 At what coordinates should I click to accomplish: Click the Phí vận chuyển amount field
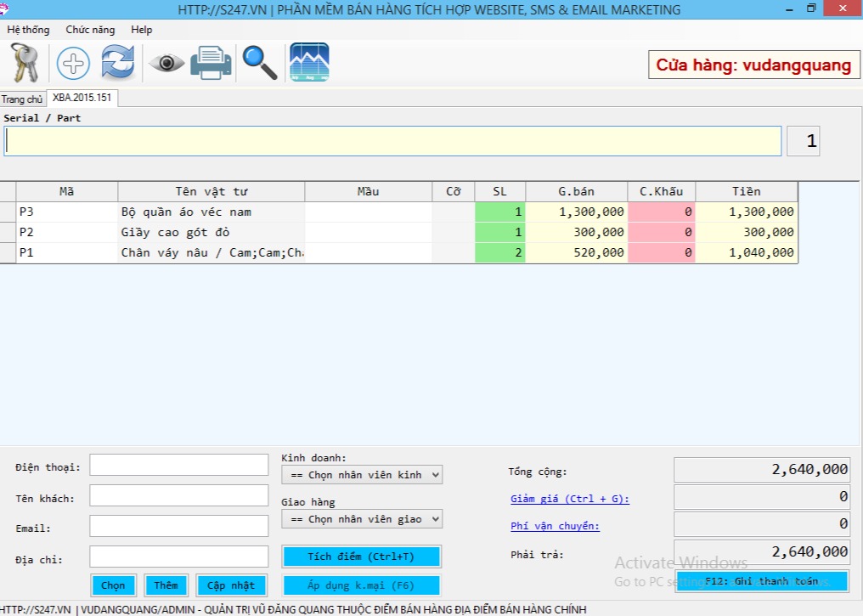[762, 523]
